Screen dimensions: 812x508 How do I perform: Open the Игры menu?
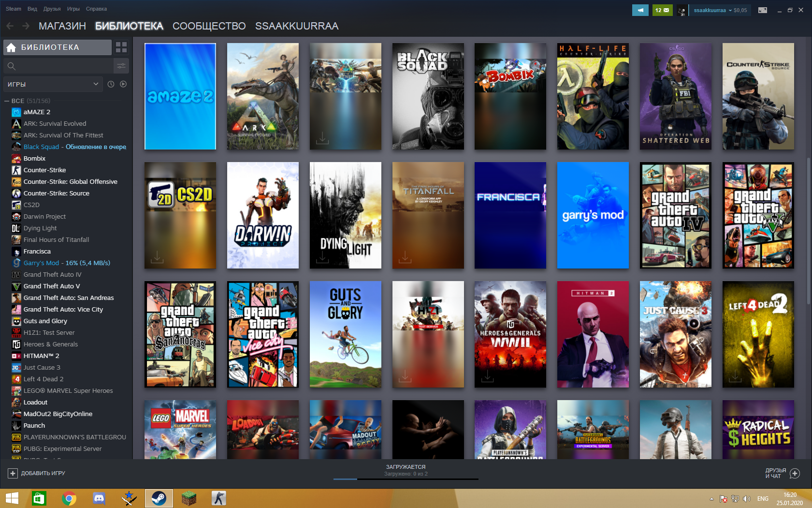[x=73, y=9]
